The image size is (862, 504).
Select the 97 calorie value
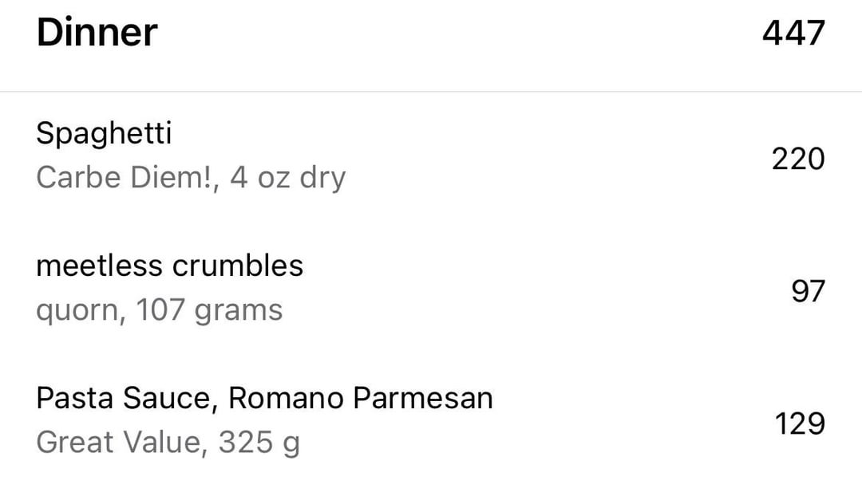coord(808,292)
